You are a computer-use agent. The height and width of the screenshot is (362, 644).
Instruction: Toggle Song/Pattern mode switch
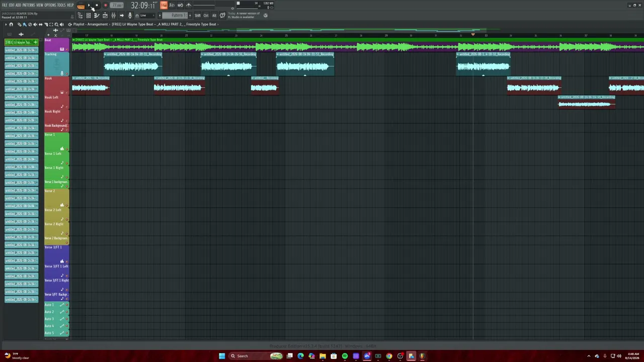coord(81,6)
